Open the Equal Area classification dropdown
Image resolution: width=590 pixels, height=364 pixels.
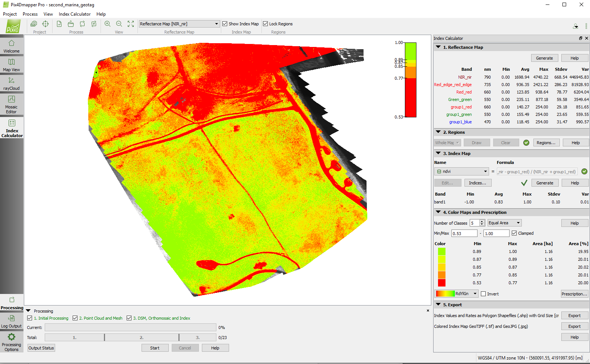[504, 223]
